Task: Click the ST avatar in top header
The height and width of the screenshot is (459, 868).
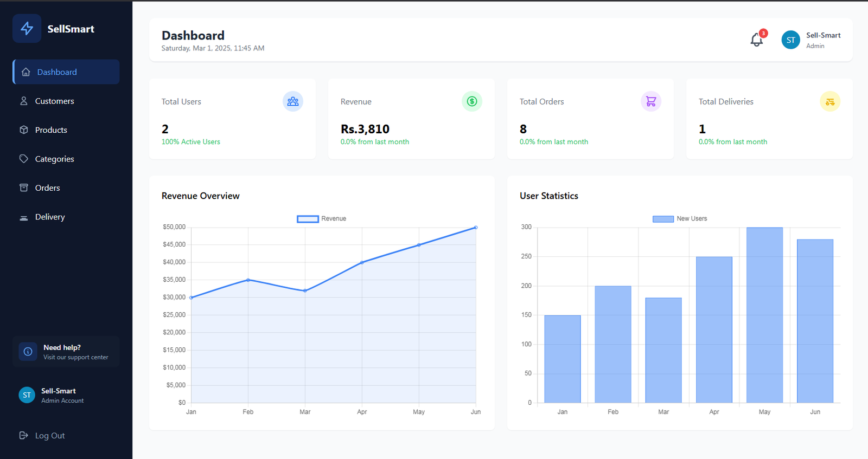Action: click(x=790, y=40)
